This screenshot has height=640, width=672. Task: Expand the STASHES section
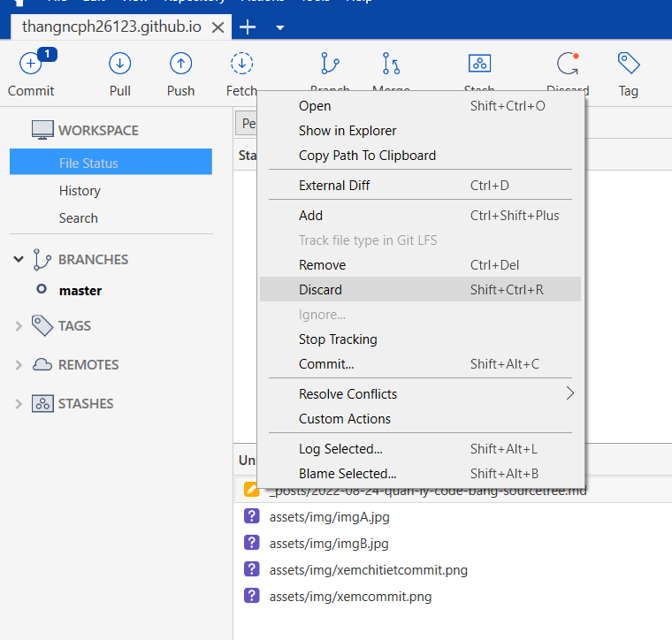coord(19,404)
